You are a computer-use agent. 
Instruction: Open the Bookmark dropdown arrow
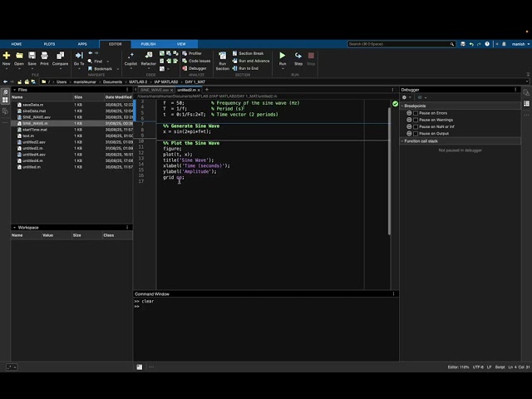pyautogui.click(x=118, y=69)
